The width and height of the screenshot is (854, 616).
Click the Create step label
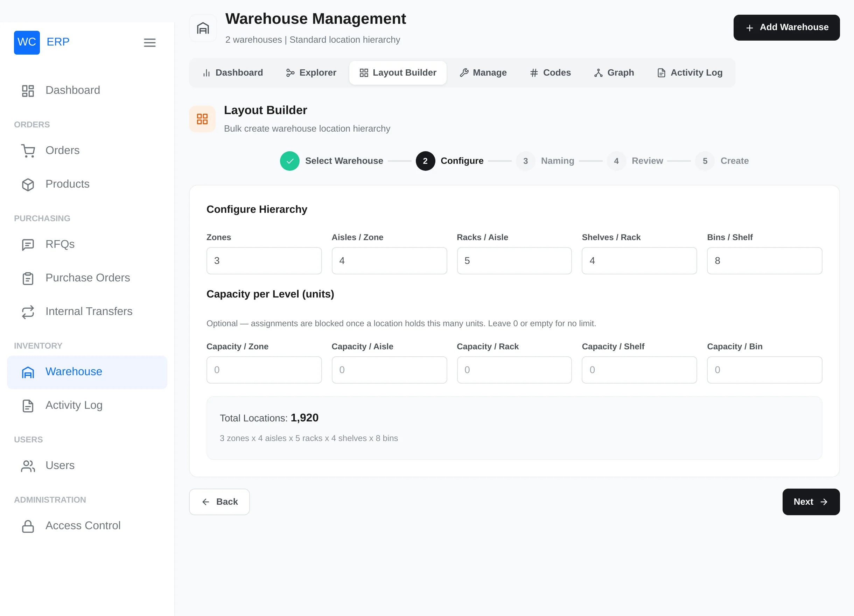tap(734, 161)
